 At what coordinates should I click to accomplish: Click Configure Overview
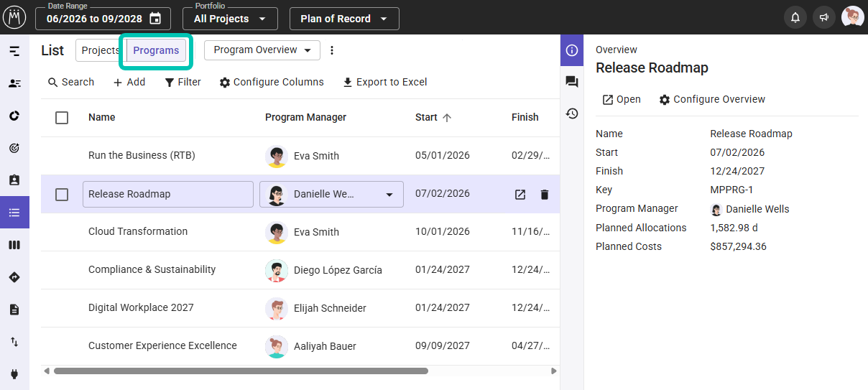point(712,99)
